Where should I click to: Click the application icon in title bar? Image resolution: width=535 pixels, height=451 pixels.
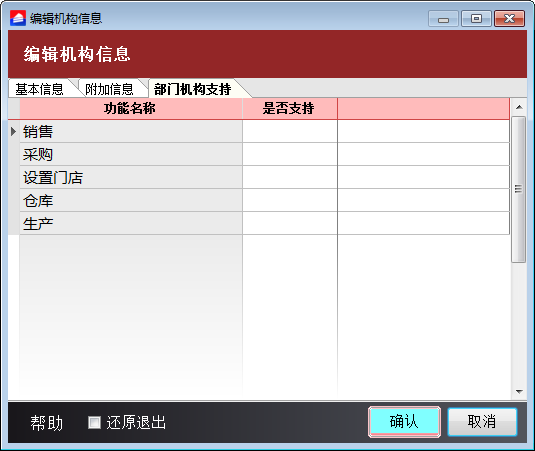tap(18, 18)
